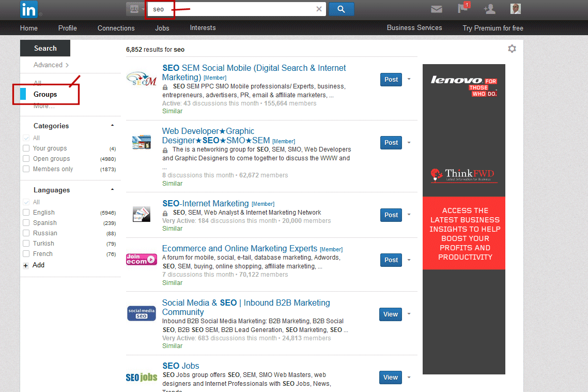Clear the search box with X

(x=319, y=9)
